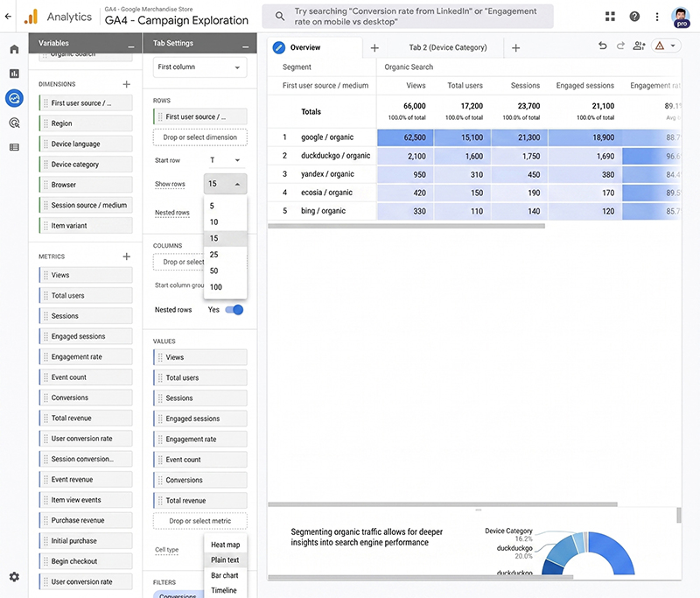This screenshot has width=700, height=598.
Task: Select the Explore icon in the sidebar
Action: tap(12, 99)
